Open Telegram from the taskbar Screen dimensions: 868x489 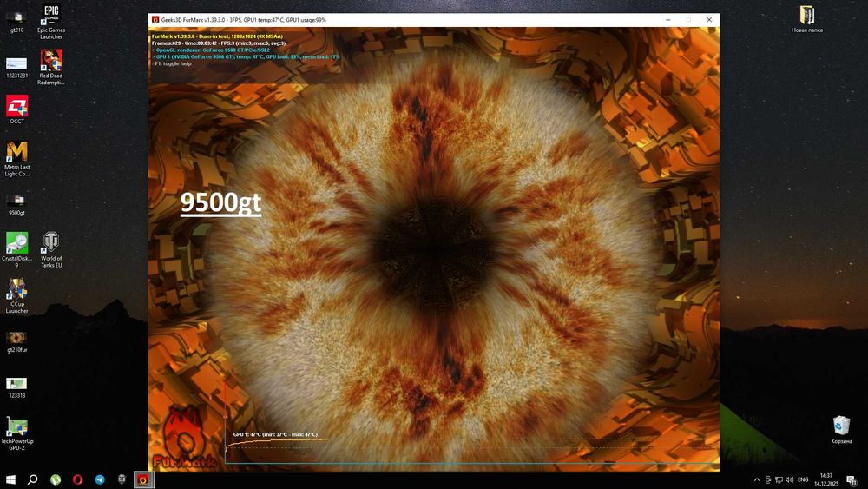tap(100, 479)
